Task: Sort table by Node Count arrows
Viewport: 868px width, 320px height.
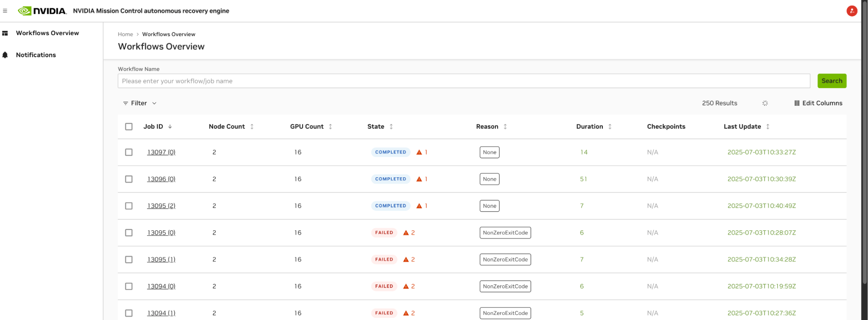Action: pyautogui.click(x=252, y=127)
